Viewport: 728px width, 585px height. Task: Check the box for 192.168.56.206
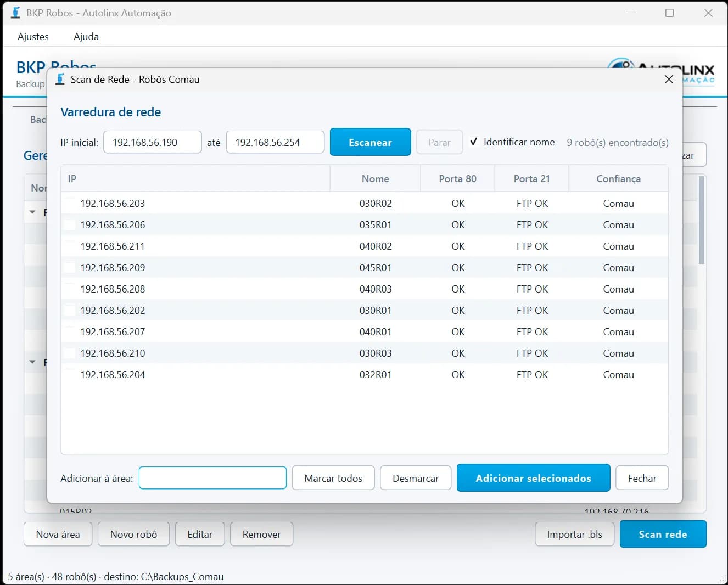[x=69, y=224]
